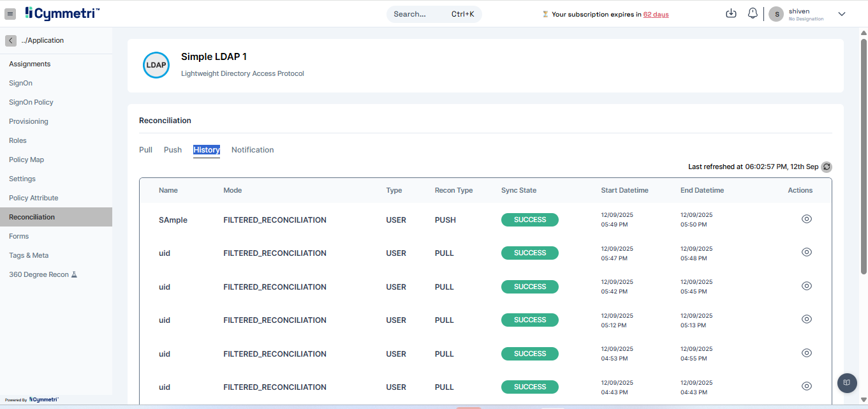View details of the 05:42 PM record
The height and width of the screenshot is (409, 868).
coord(806,286)
